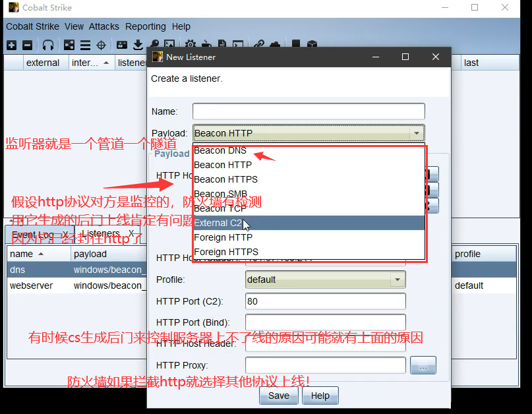This screenshot has height=414, width=532.
Task: Click the headphones icon in the toolbar
Action: coord(48,45)
